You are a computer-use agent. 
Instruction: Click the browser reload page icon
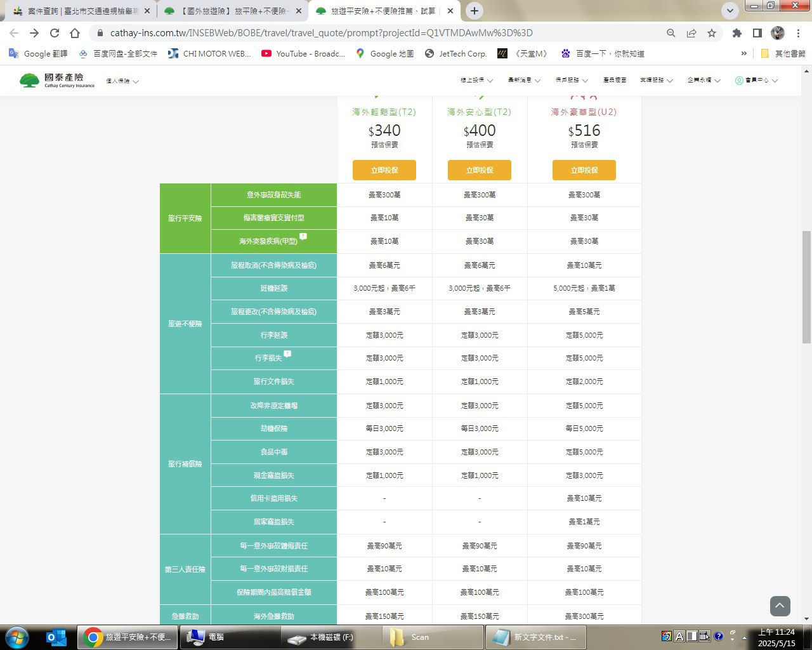click(55, 33)
